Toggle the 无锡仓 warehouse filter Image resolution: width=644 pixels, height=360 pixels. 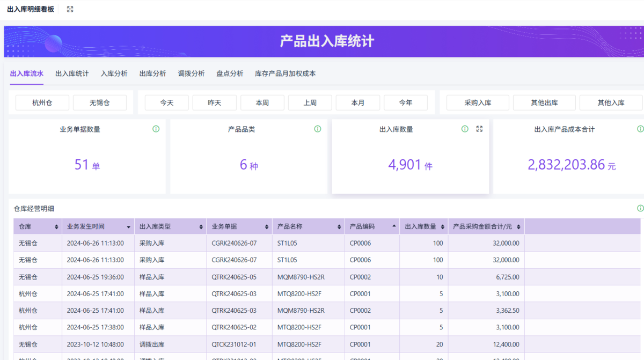[100, 102]
